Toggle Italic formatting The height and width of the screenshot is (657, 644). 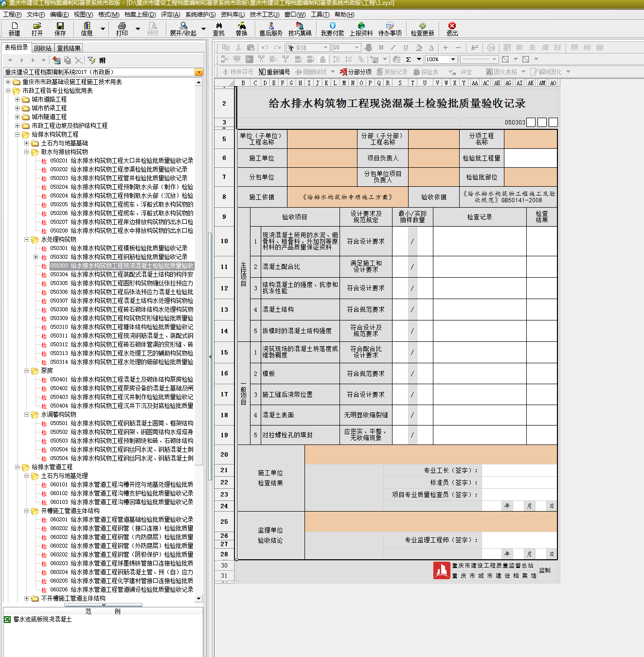pos(393,48)
